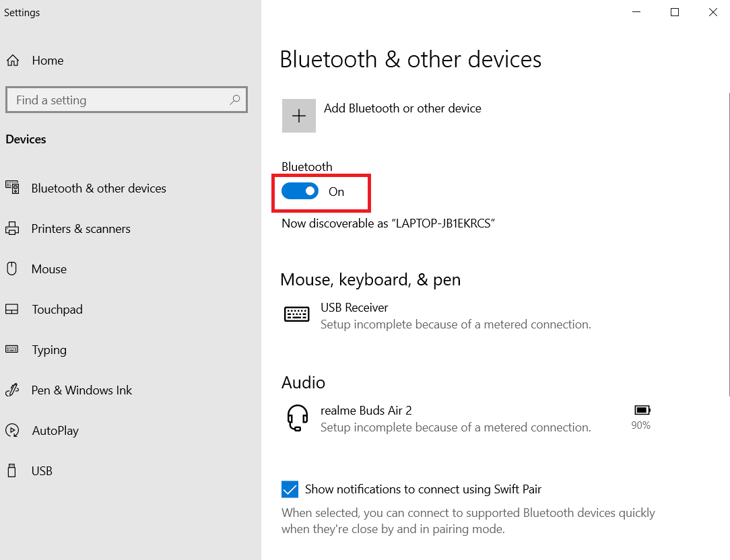Uncheck Swift Pair notifications checkbox
730x560 pixels.
click(290, 489)
